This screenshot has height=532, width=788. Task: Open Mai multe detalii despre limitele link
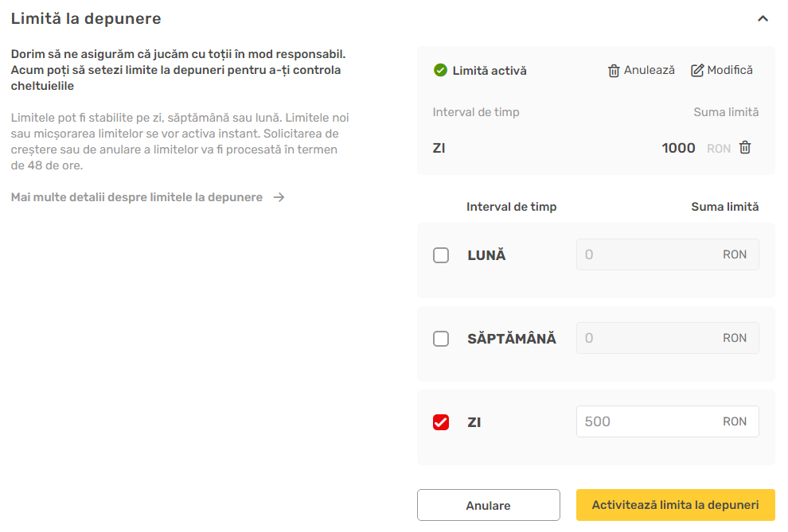[137, 197]
